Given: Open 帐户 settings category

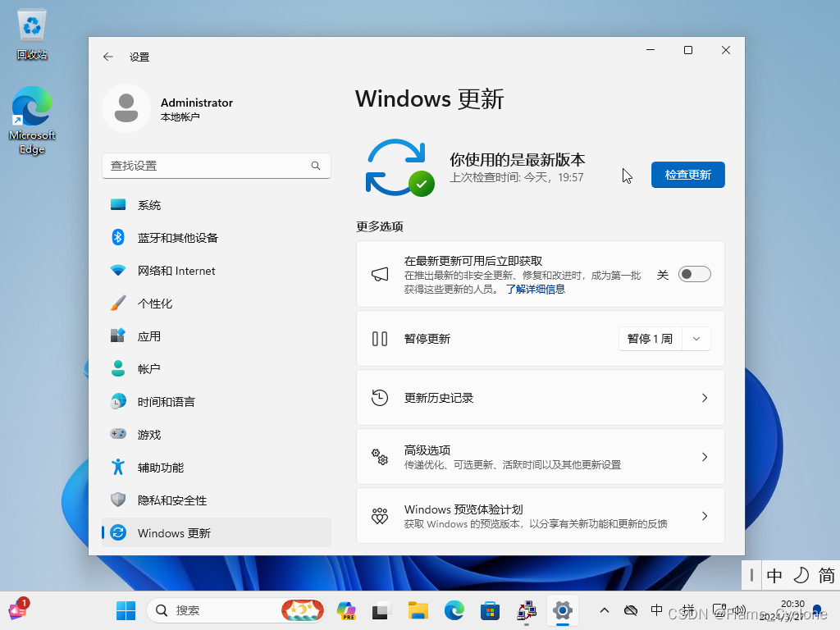Looking at the screenshot, I should [x=217, y=369].
